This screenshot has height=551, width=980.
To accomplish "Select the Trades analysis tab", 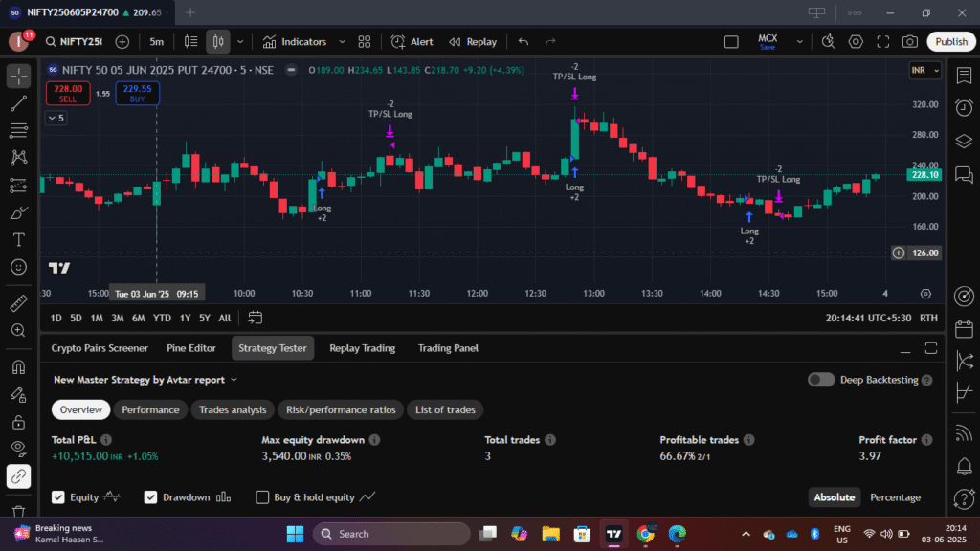I will click(233, 409).
